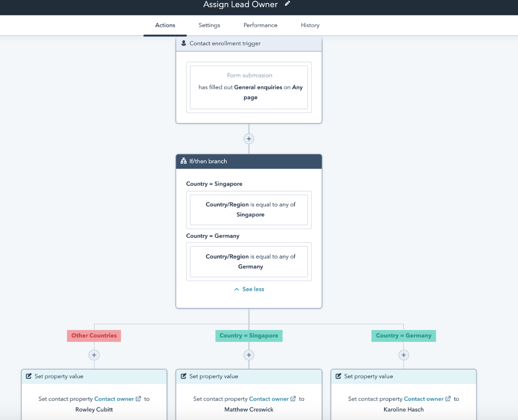The height and width of the screenshot is (420, 518).
Task: Go to the Performance tab
Action: (260, 25)
